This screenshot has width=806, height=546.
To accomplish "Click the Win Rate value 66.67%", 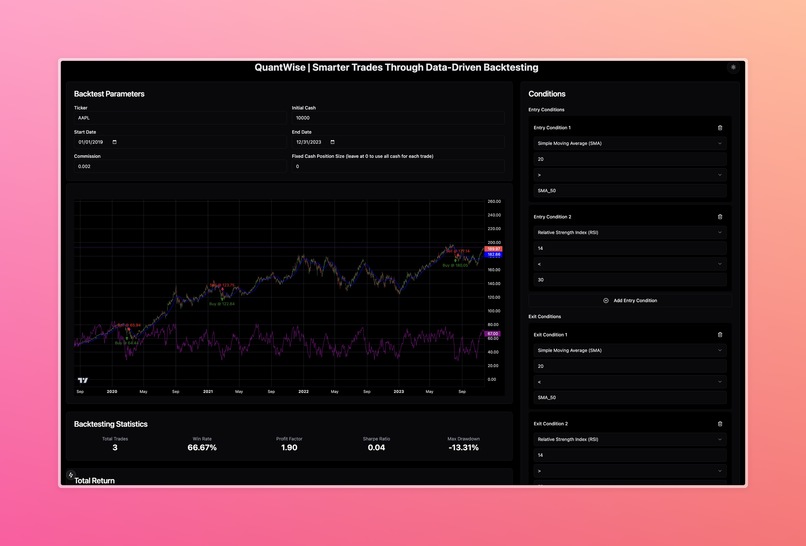I will click(x=202, y=448).
